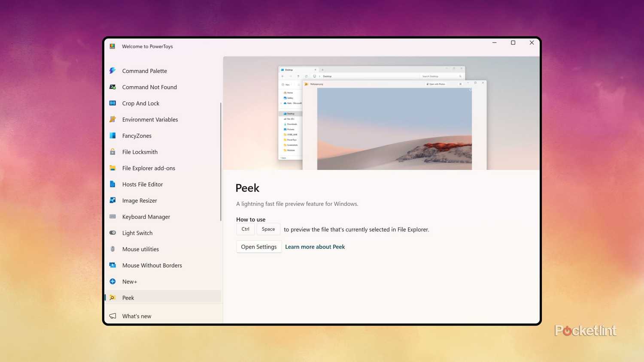The height and width of the screenshot is (362, 644).
Task: Click the Crop And Lock icon
Action: pyautogui.click(x=112, y=103)
